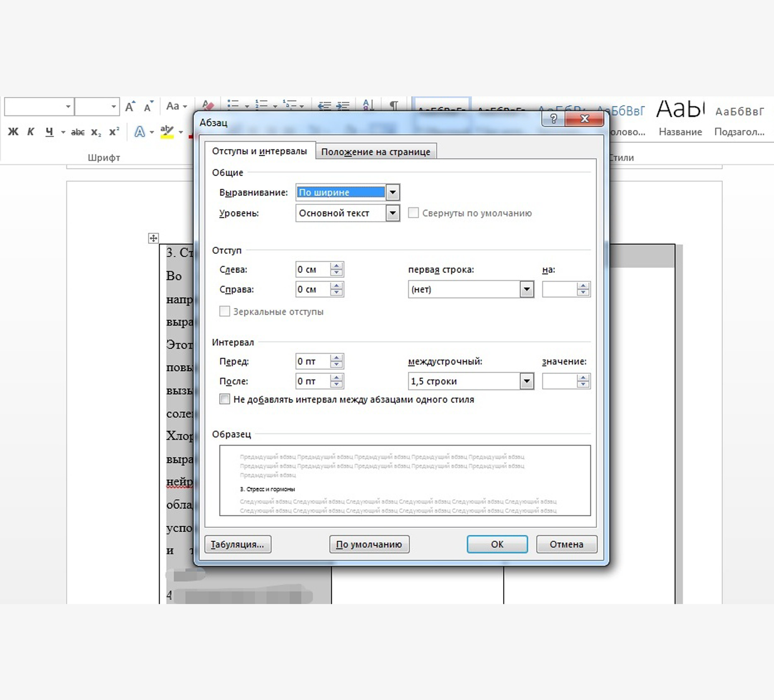
Task: Confirm with the OK button
Action: coord(497,544)
